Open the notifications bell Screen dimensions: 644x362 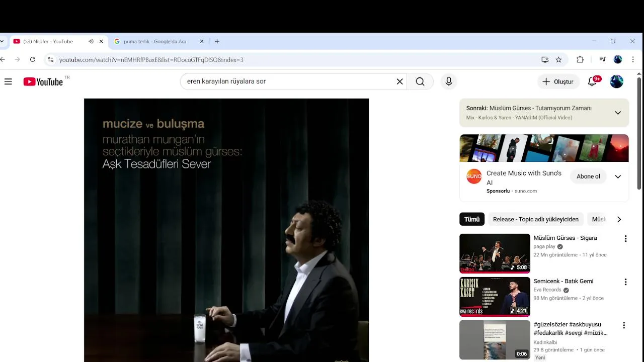[x=592, y=81]
